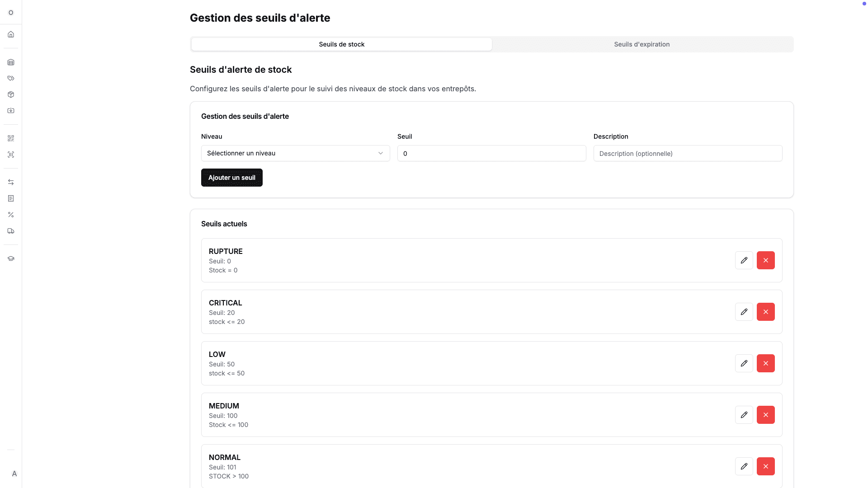The image size is (868, 488).
Task: Select the Seuils de stock tab
Action: [341, 44]
